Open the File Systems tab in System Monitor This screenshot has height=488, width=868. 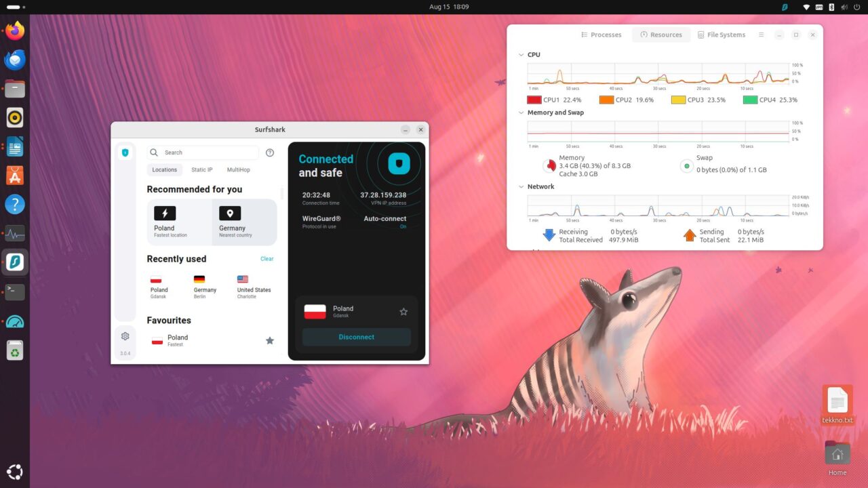click(x=722, y=35)
